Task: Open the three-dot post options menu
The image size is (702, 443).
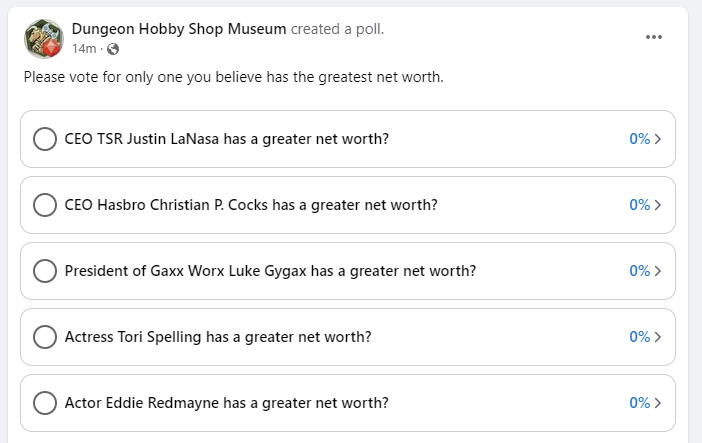Action: 654,37
